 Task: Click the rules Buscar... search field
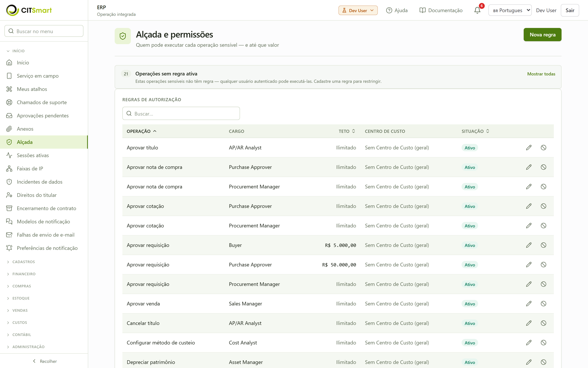pos(181,113)
